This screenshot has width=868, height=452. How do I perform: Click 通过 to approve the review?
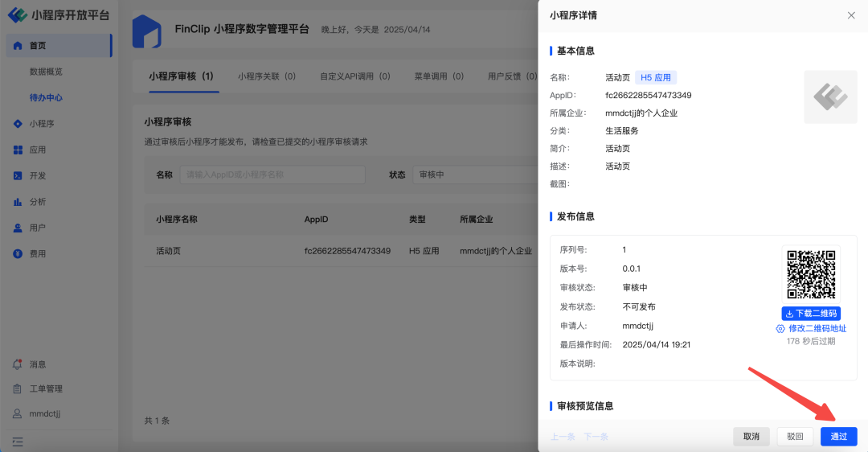(x=838, y=437)
